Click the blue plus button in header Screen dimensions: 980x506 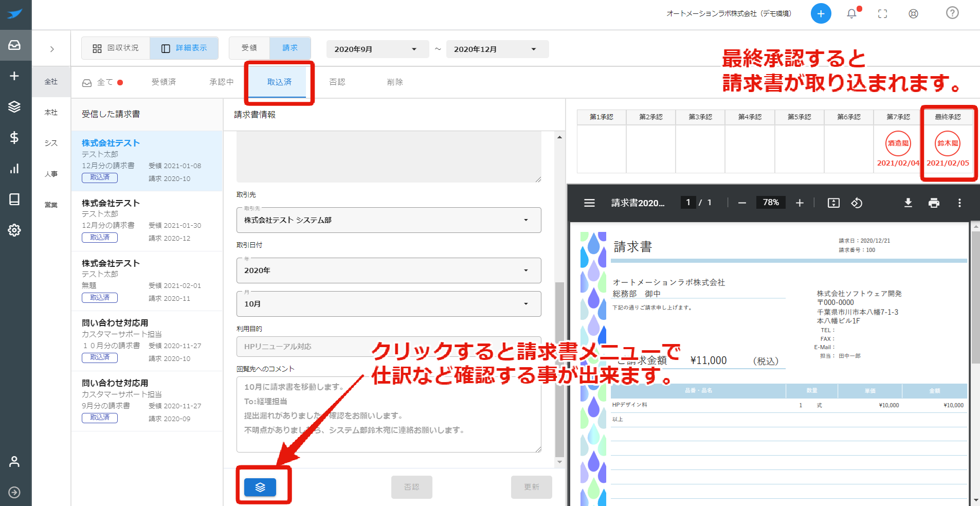click(x=821, y=13)
